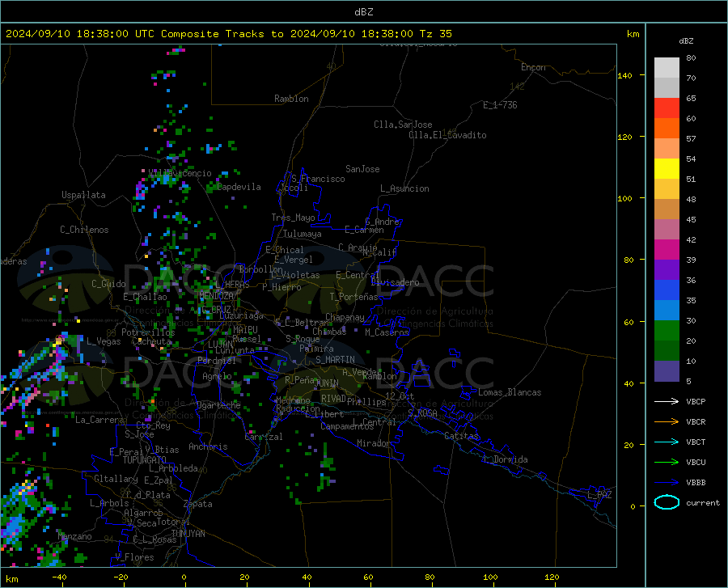728x588 pixels.
Task: Click the C_Chilenos map label
Action: [x=84, y=230]
